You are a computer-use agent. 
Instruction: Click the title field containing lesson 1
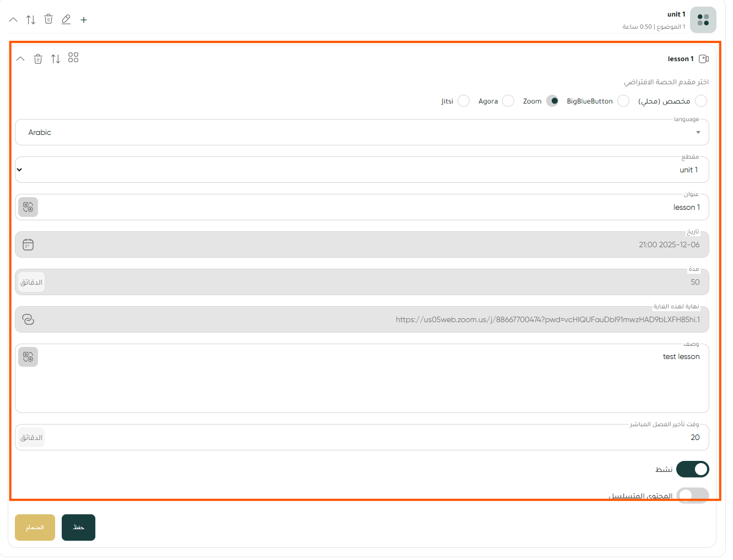362,207
